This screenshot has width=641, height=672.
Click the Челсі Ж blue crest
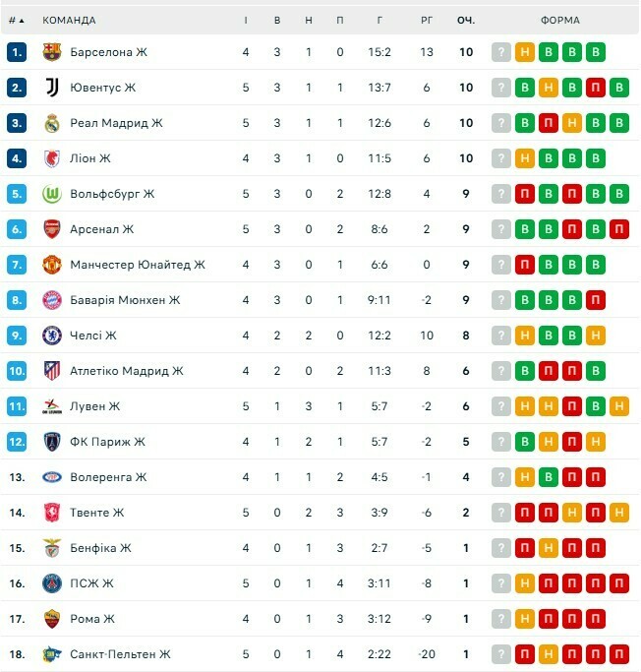pyautogui.click(x=53, y=336)
